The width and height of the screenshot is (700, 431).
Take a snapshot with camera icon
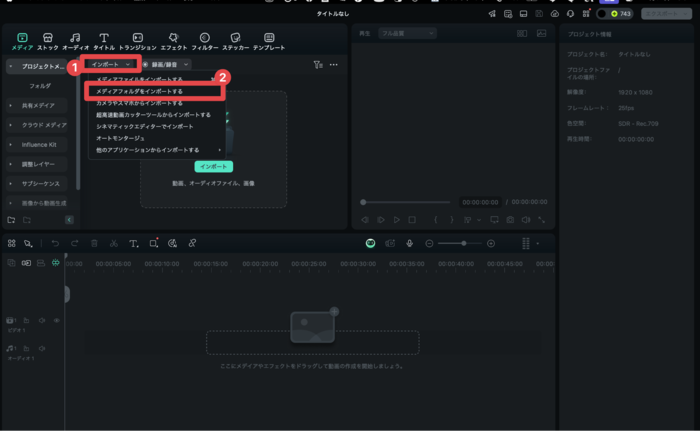510,219
